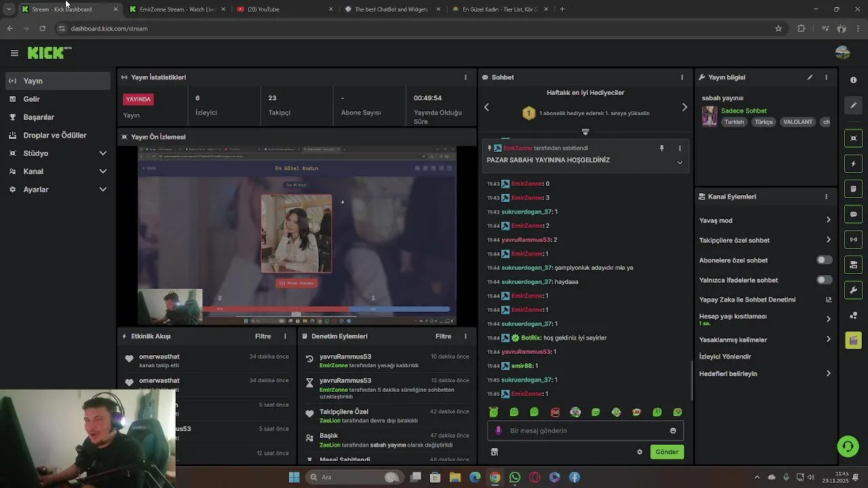Select Başarılar in left sidebar

[57, 117]
